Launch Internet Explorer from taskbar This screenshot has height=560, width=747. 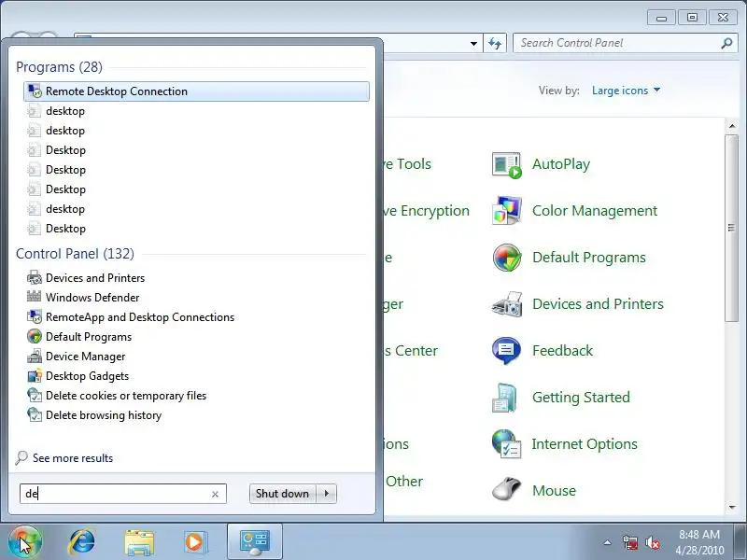pos(82,542)
